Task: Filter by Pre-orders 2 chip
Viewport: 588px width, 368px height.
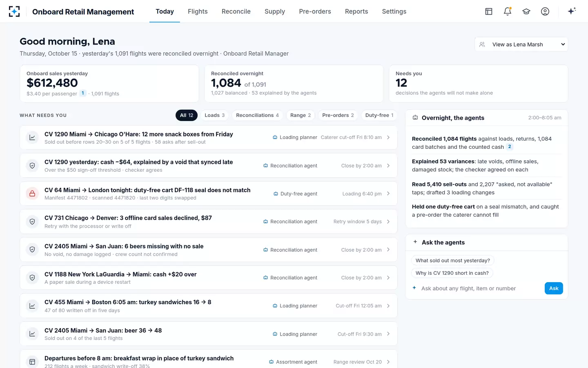Action: point(338,115)
